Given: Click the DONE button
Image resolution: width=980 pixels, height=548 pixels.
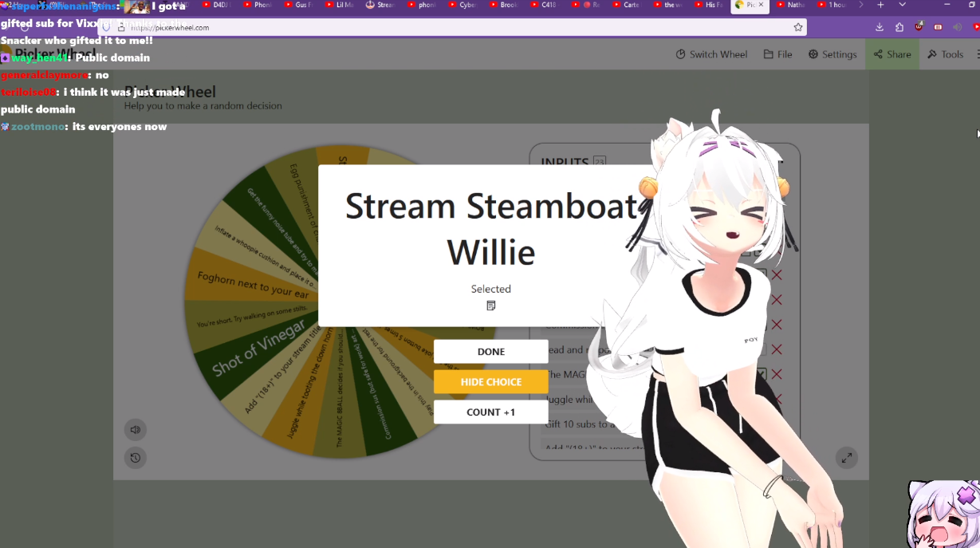Looking at the screenshot, I should pyautogui.click(x=490, y=352).
